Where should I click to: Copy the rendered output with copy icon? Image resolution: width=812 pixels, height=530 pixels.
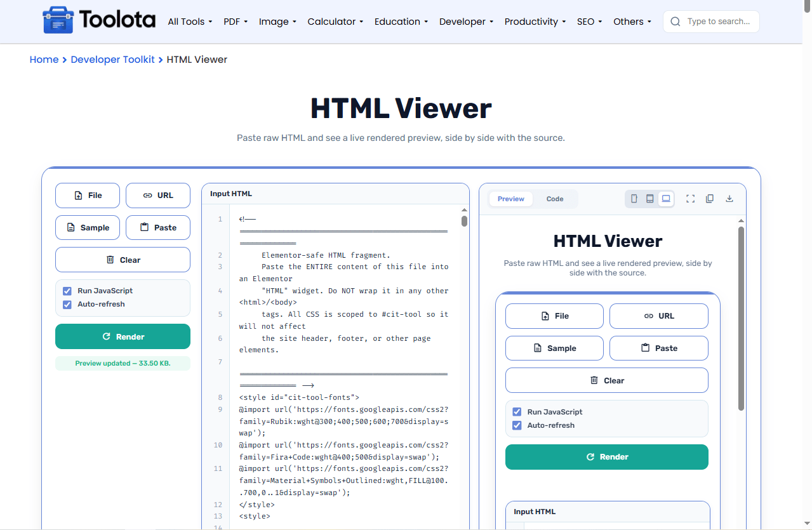pos(710,199)
